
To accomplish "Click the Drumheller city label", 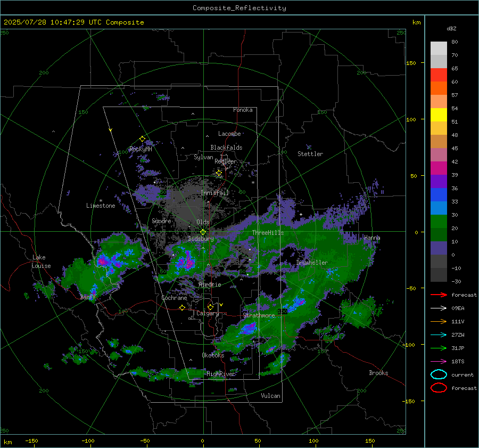I will click(x=312, y=263).
